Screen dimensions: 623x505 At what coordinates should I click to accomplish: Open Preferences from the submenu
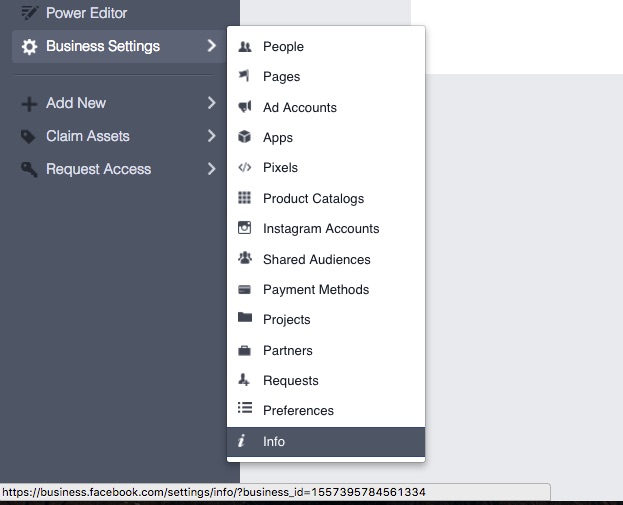tap(298, 411)
